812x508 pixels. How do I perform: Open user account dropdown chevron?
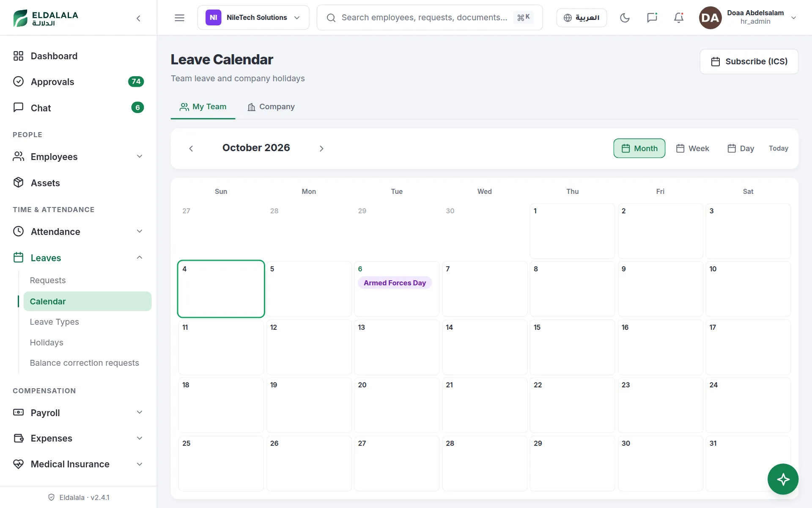click(794, 18)
